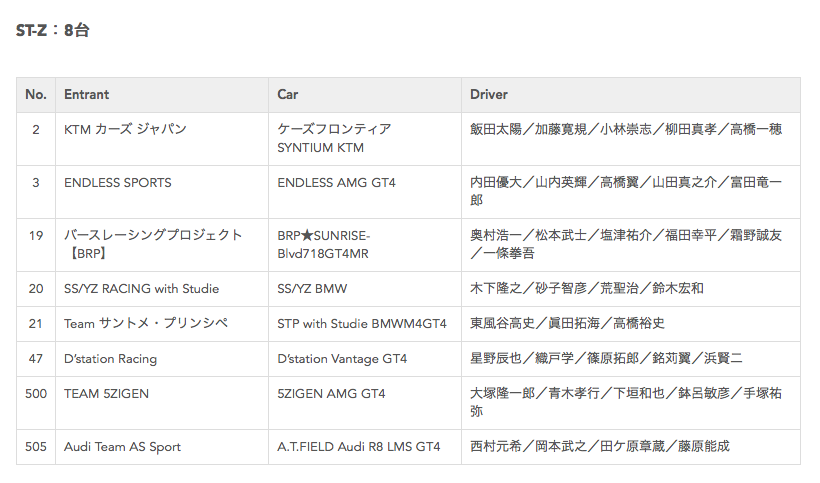Click the D'station Racing entrant cell

tap(110, 359)
